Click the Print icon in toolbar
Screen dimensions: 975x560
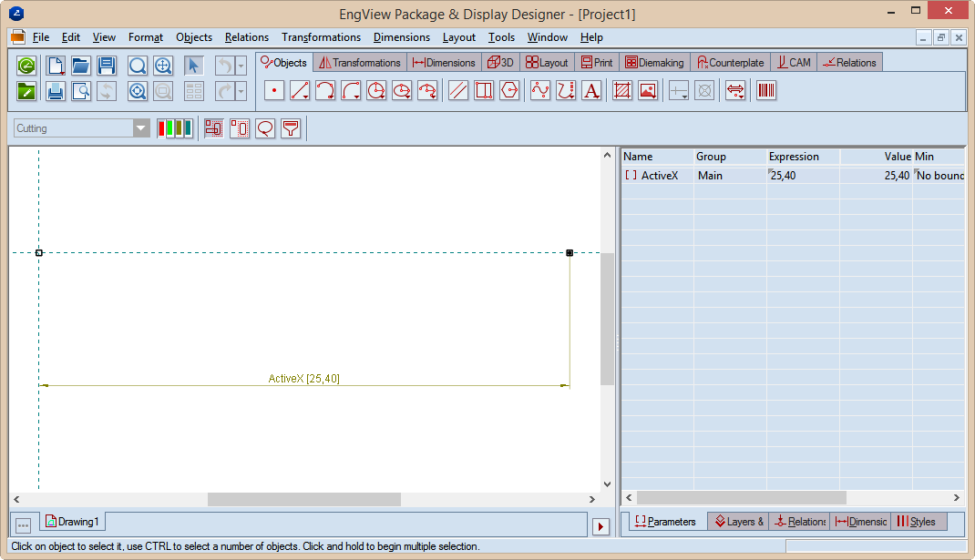click(x=56, y=91)
